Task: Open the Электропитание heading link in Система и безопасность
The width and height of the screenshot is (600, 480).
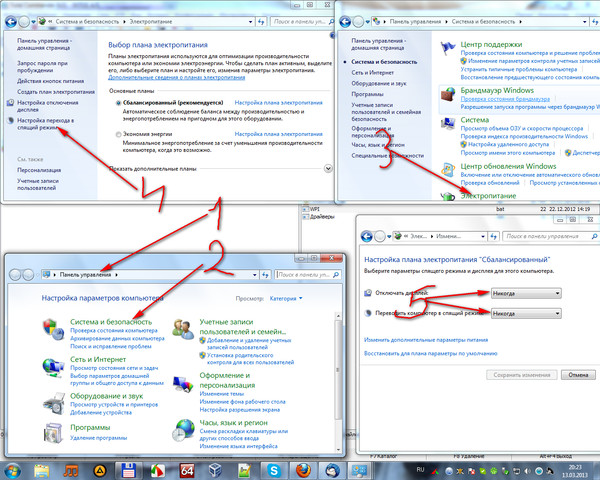Action: (488, 196)
